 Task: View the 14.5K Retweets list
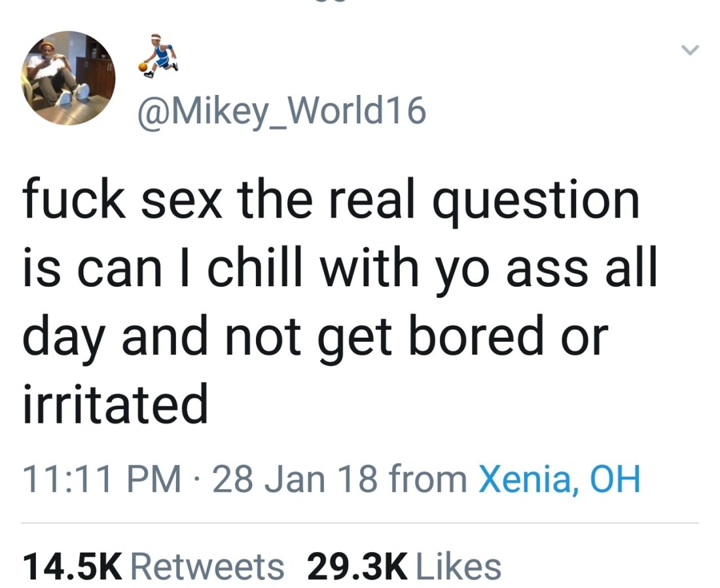(153, 566)
